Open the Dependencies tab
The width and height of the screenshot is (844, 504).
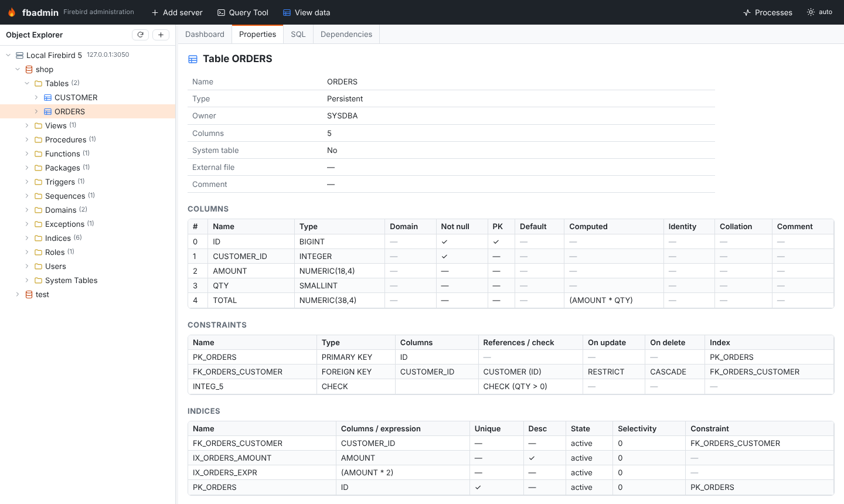click(x=346, y=34)
